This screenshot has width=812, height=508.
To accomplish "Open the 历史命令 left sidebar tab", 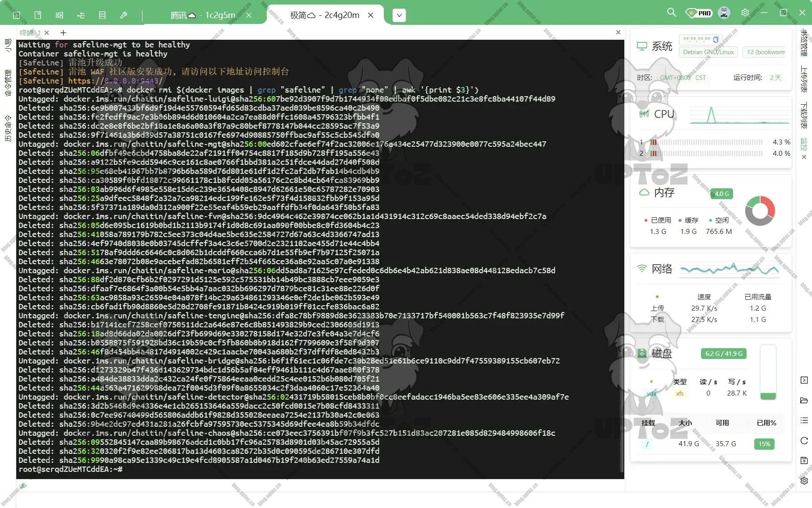I will coord(8,128).
